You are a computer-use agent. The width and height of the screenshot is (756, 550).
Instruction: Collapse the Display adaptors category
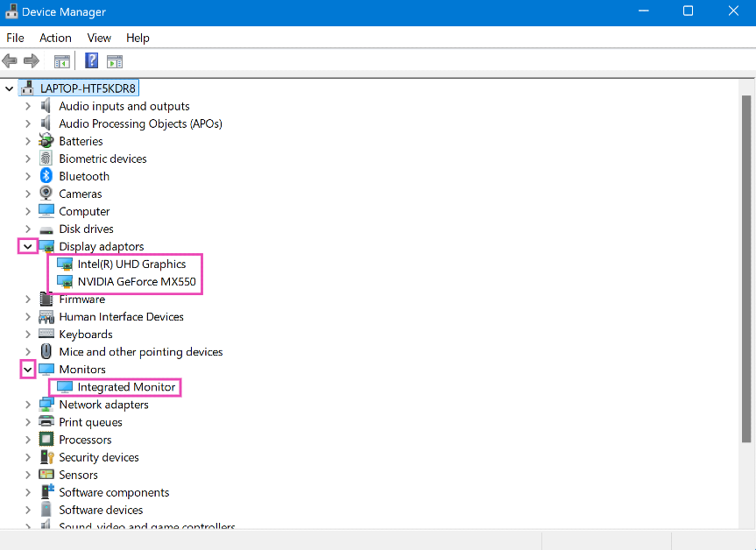(28, 247)
